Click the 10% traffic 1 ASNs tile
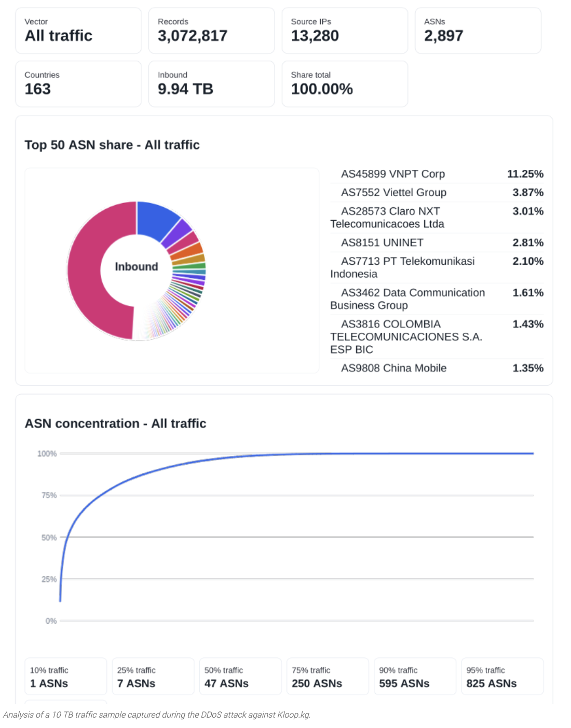Viewport: 571px width, 728px height. 65,677
